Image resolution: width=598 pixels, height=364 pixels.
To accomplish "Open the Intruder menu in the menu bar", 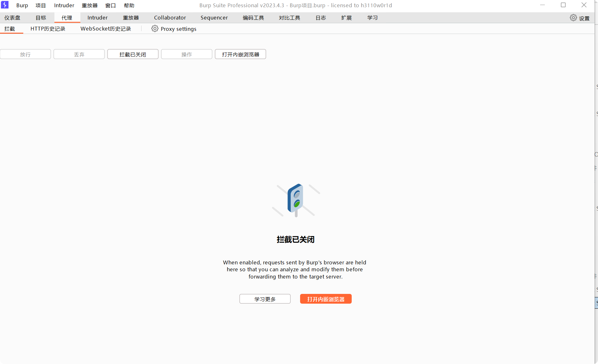I will pos(64,5).
